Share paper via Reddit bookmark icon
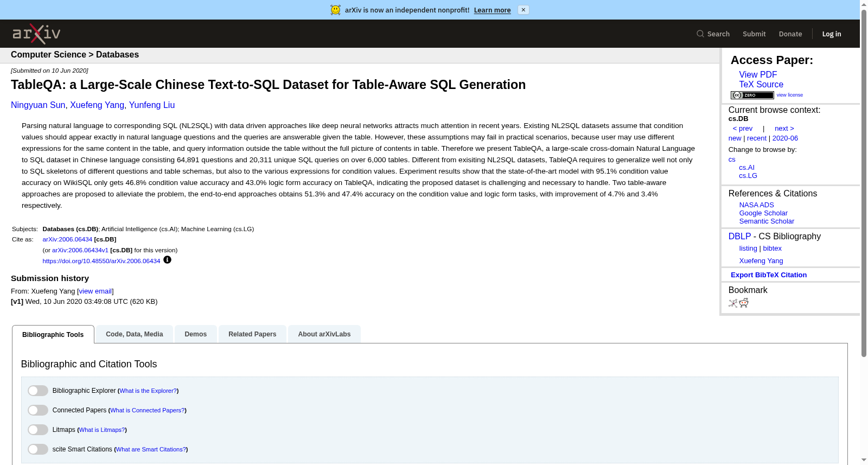The image size is (868, 465). click(744, 303)
